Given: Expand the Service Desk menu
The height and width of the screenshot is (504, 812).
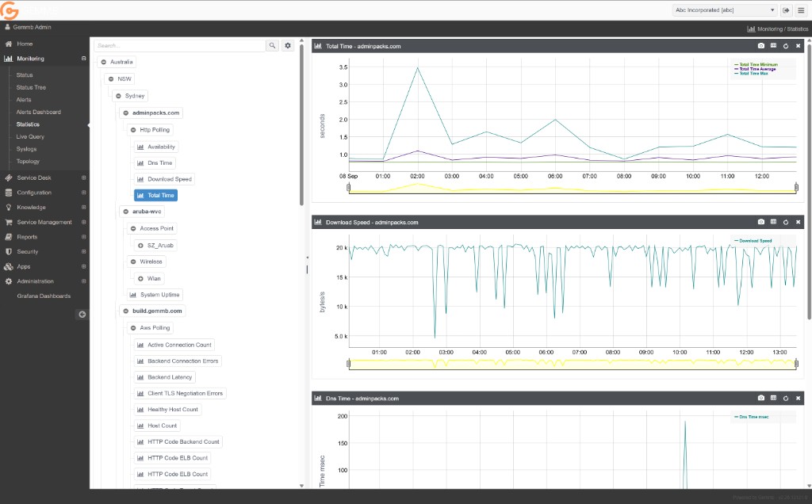Looking at the screenshot, I should coord(83,178).
